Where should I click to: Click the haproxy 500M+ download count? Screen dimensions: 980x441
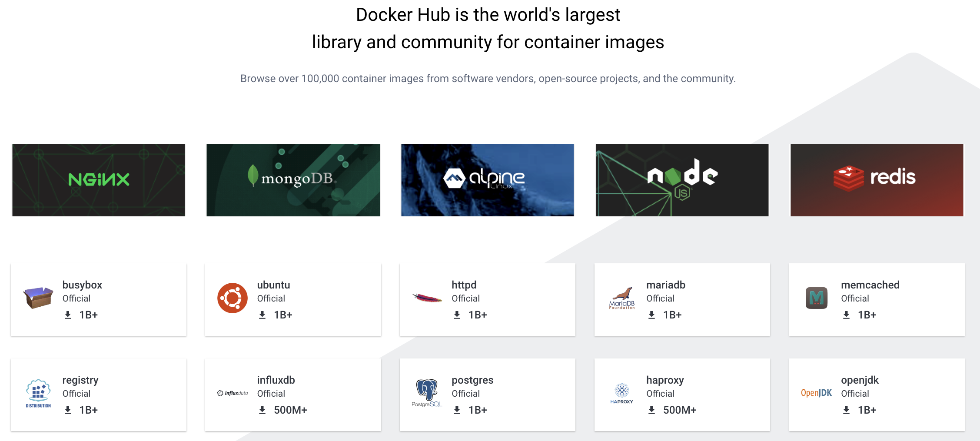coord(679,410)
